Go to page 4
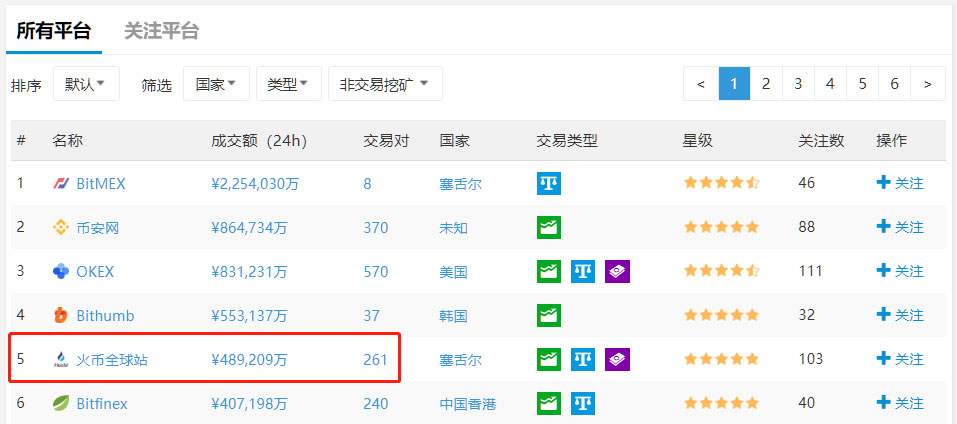Image resolution: width=957 pixels, height=424 pixels. coord(830,84)
